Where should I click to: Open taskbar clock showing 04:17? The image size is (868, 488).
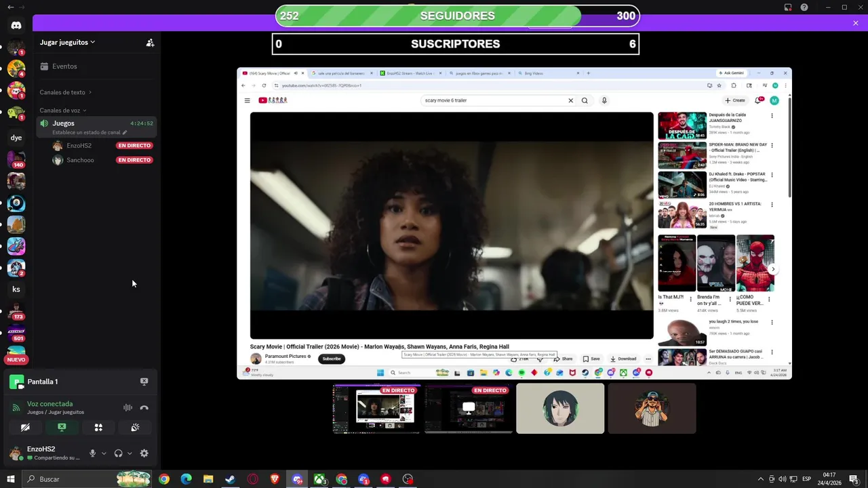coord(829,479)
